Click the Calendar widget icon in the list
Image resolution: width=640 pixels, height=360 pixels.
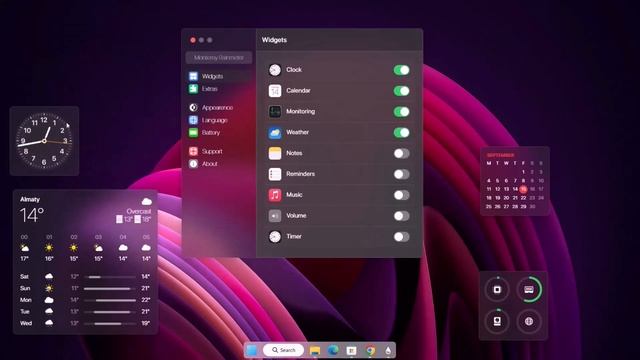[275, 91]
